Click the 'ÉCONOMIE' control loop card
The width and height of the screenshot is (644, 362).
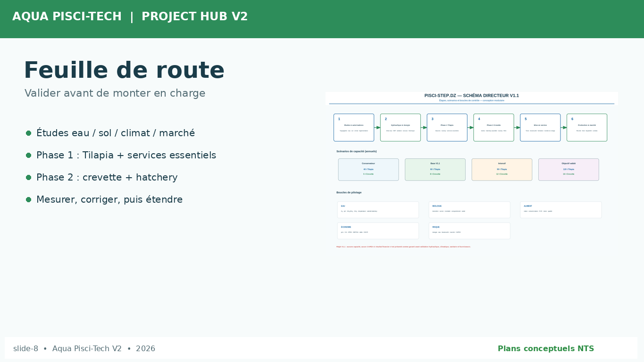[378, 231]
